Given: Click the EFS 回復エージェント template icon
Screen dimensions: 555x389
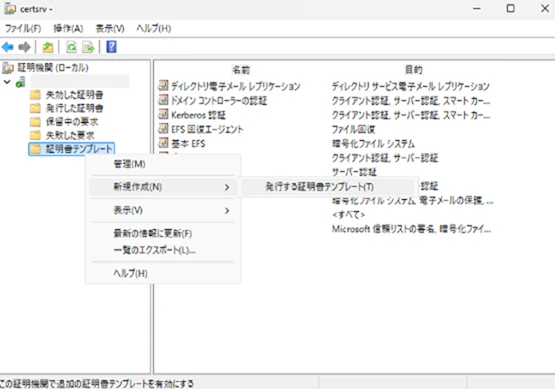Looking at the screenshot, I should [x=163, y=129].
